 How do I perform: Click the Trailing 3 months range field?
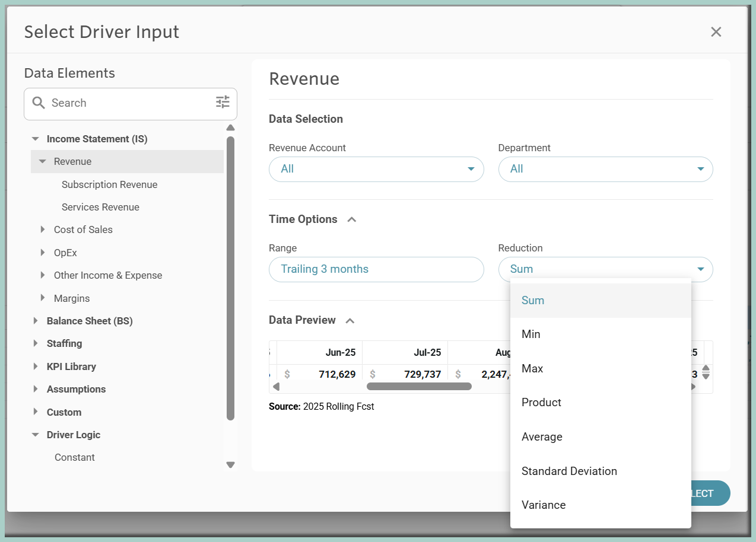pyautogui.click(x=376, y=269)
